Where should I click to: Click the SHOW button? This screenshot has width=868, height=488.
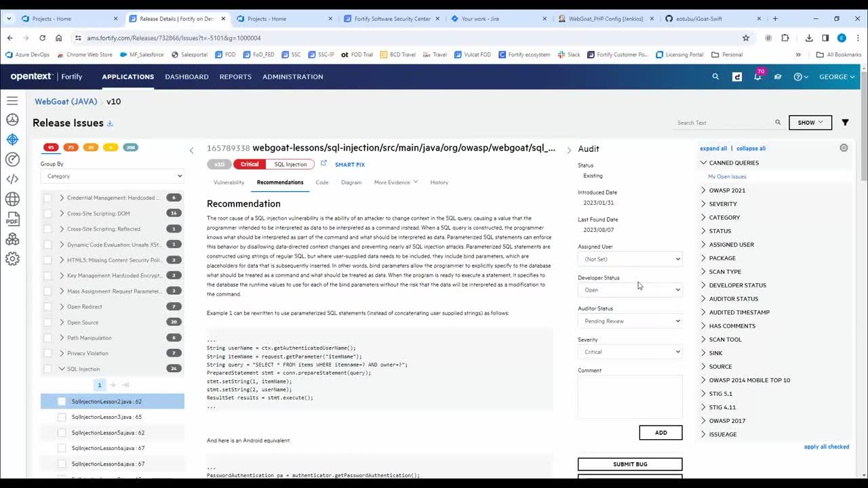(x=810, y=123)
